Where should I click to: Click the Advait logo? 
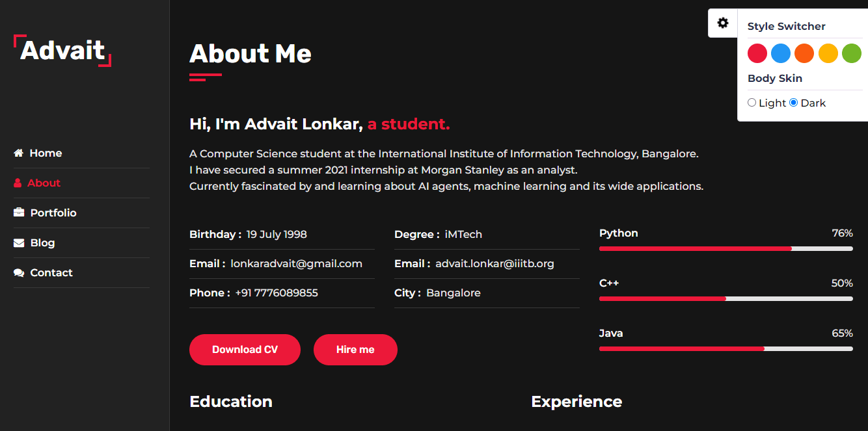tap(62, 51)
